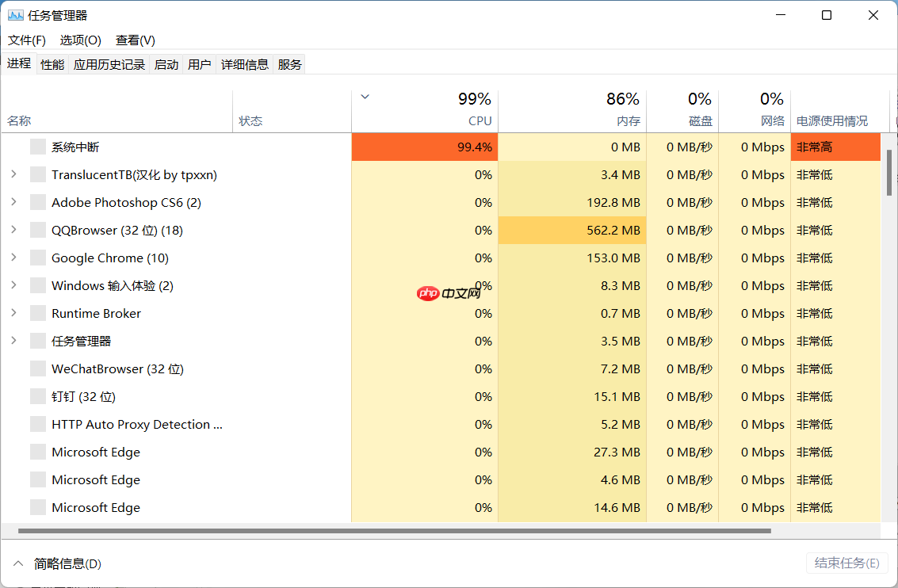The width and height of the screenshot is (898, 588).
Task: Click the sort arrow above CPU column
Action: [x=365, y=97]
